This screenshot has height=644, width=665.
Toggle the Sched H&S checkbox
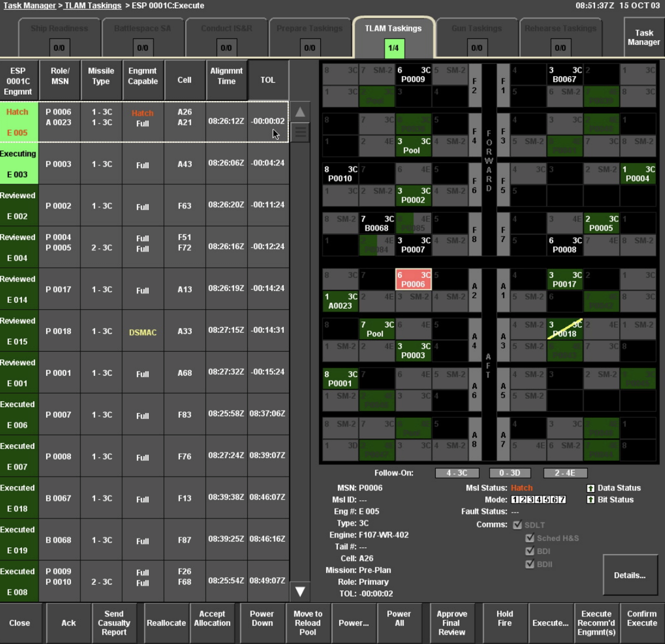pos(529,538)
